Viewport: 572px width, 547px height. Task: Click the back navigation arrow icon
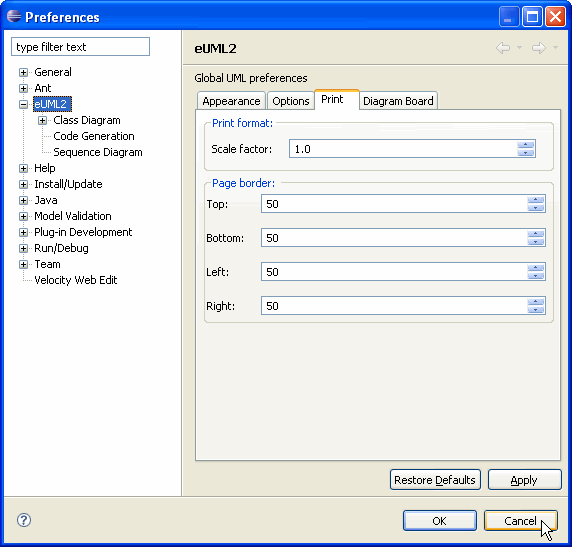point(503,48)
